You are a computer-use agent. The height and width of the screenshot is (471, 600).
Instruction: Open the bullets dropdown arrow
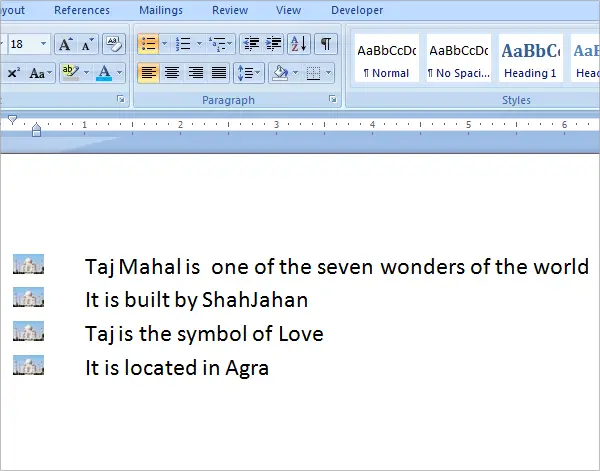165,44
